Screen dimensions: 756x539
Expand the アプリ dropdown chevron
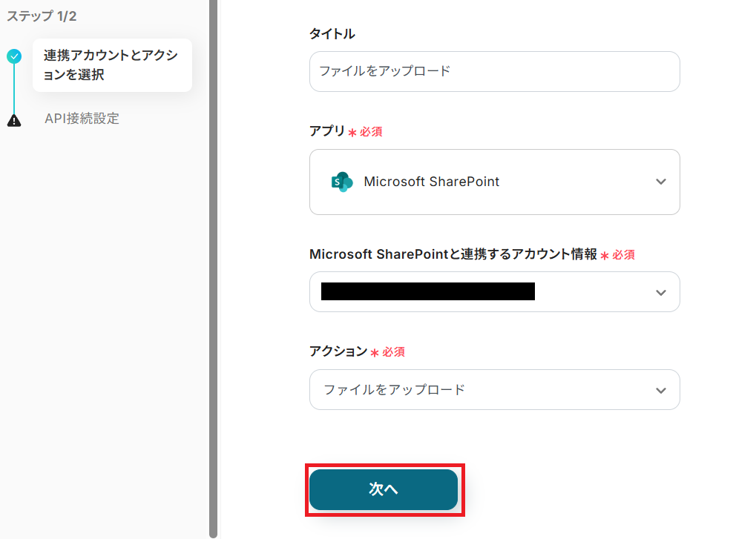(661, 182)
